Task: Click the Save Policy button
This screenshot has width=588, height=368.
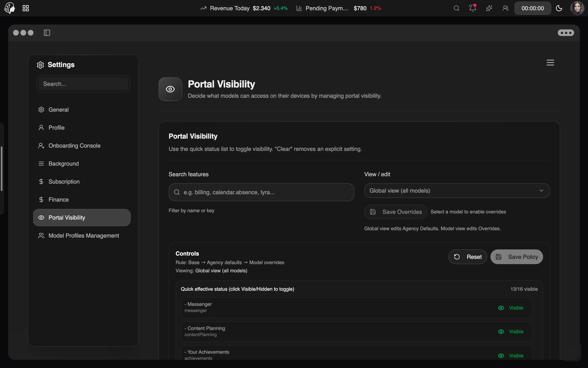Action: [517, 257]
